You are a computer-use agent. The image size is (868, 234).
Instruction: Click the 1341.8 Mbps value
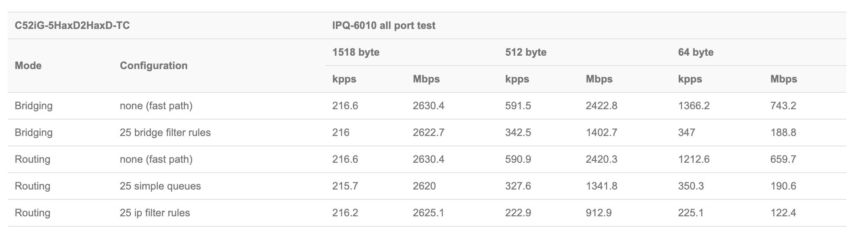point(601,186)
